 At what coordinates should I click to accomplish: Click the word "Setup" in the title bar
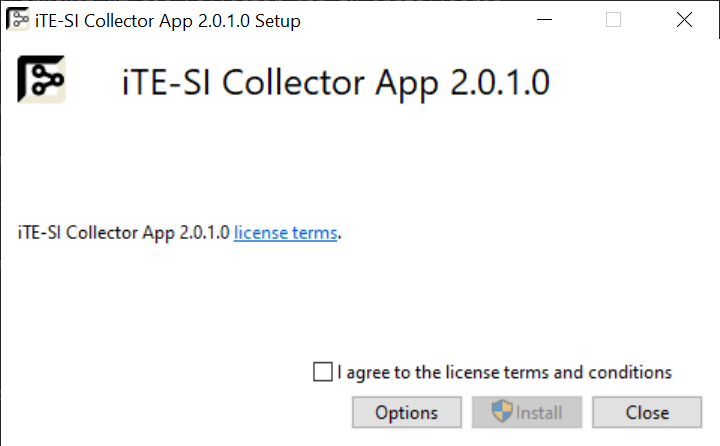click(x=277, y=21)
